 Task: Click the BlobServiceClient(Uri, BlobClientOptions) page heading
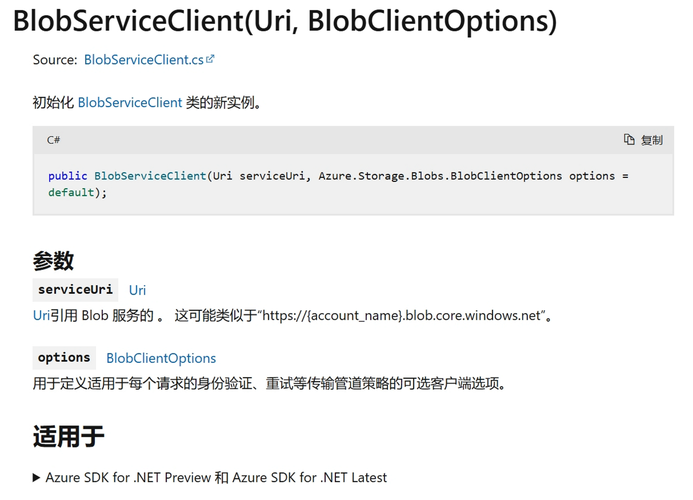[285, 21]
